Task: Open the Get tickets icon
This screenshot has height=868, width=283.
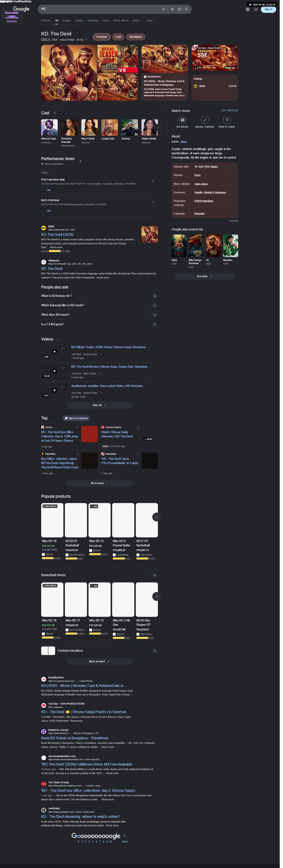Action: click(x=182, y=120)
